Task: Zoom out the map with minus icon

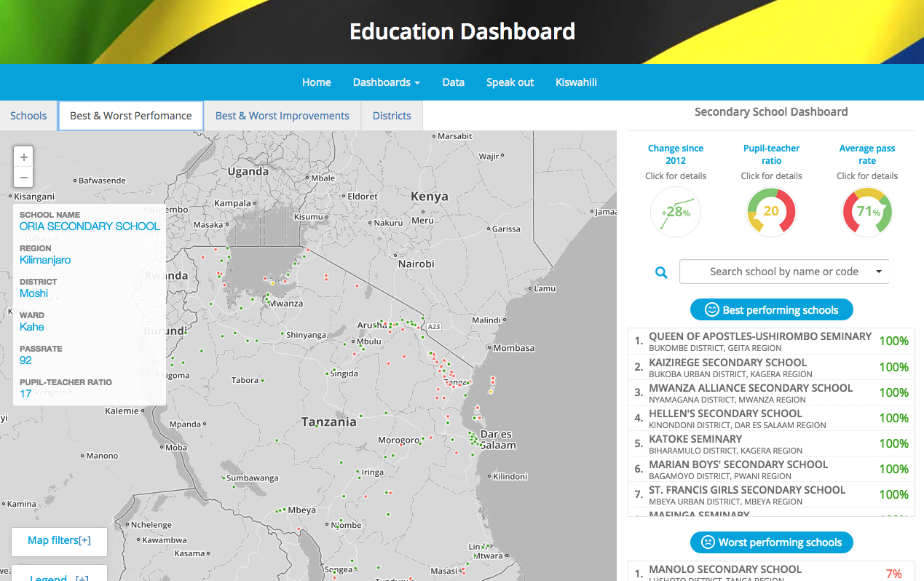Action: [24, 176]
